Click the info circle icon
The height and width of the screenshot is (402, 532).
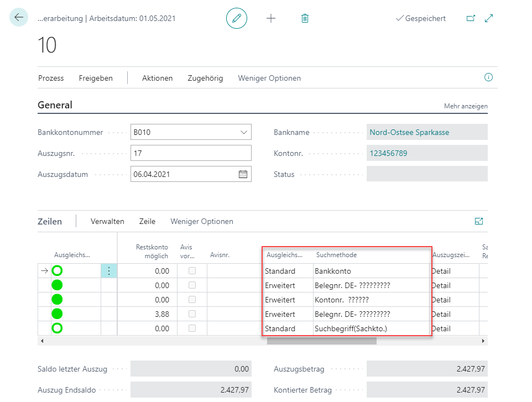[488, 77]
